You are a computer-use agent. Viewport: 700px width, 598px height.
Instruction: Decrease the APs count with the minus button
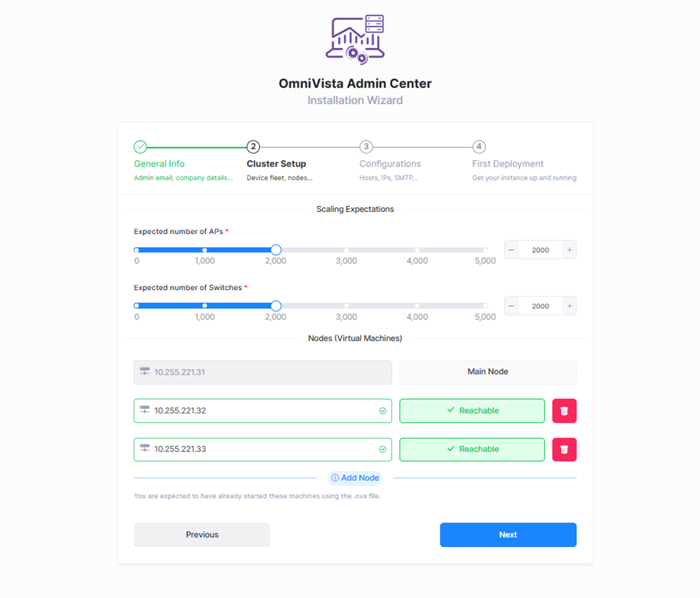click(x=511, y=250)
